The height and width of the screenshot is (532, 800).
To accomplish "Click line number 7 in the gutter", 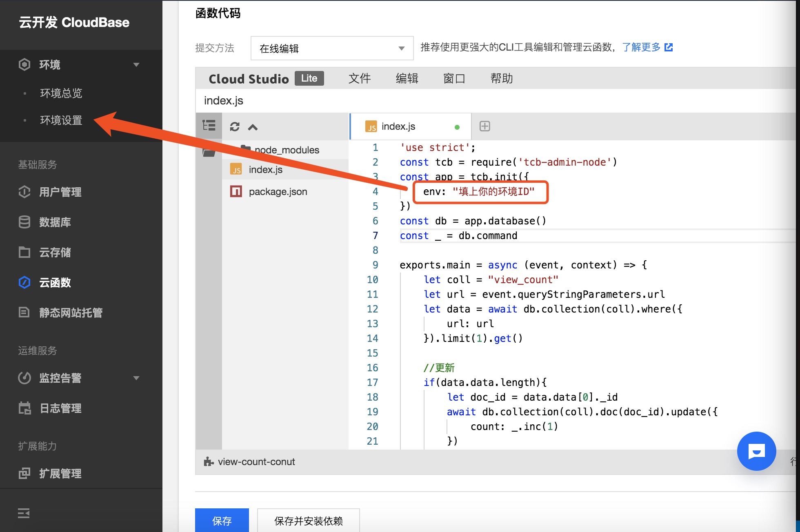I will point(375,235).
